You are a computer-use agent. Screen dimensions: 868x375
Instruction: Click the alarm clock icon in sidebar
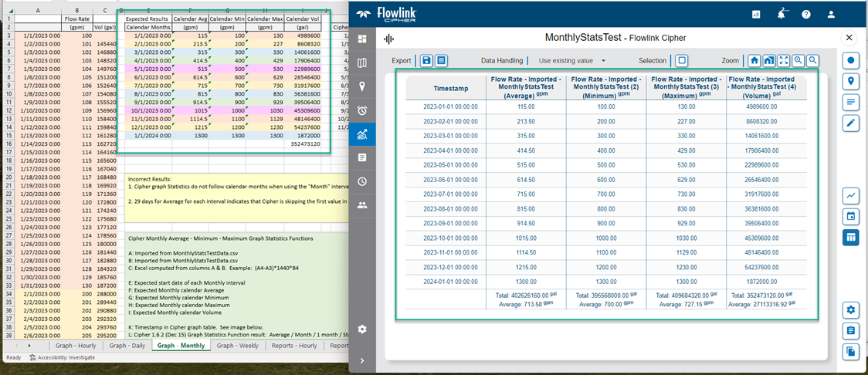coord(361,110)
